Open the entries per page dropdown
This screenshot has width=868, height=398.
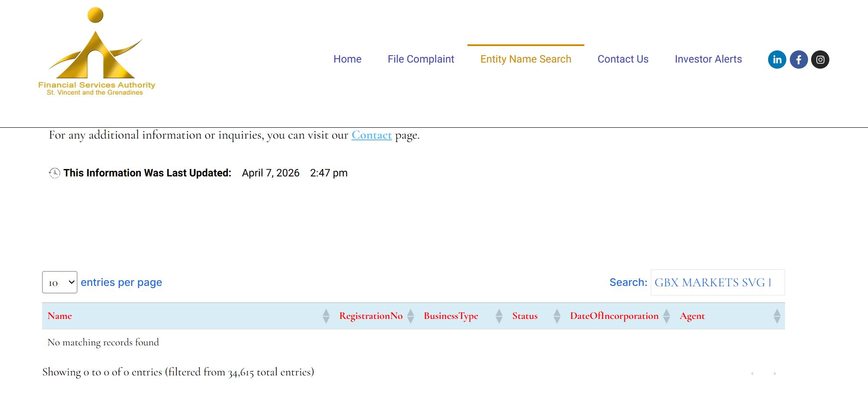[60, 282]
